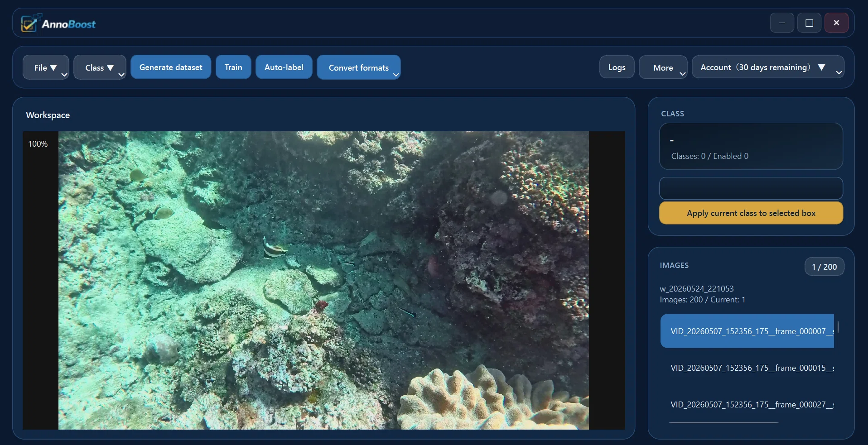Select image VID_20260507_152356_175__frame_000027
Screen dimensions: 868x445
pos(747,404)
